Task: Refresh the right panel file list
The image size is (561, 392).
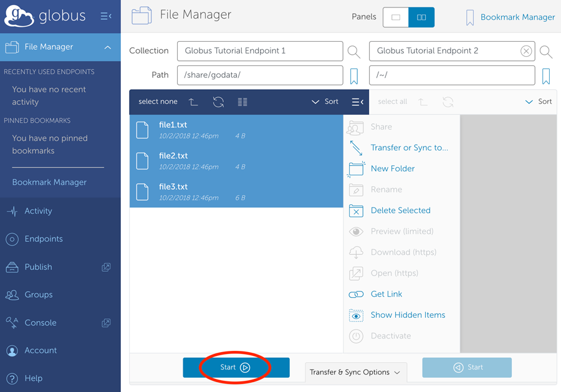Action: tap(448, 102)
